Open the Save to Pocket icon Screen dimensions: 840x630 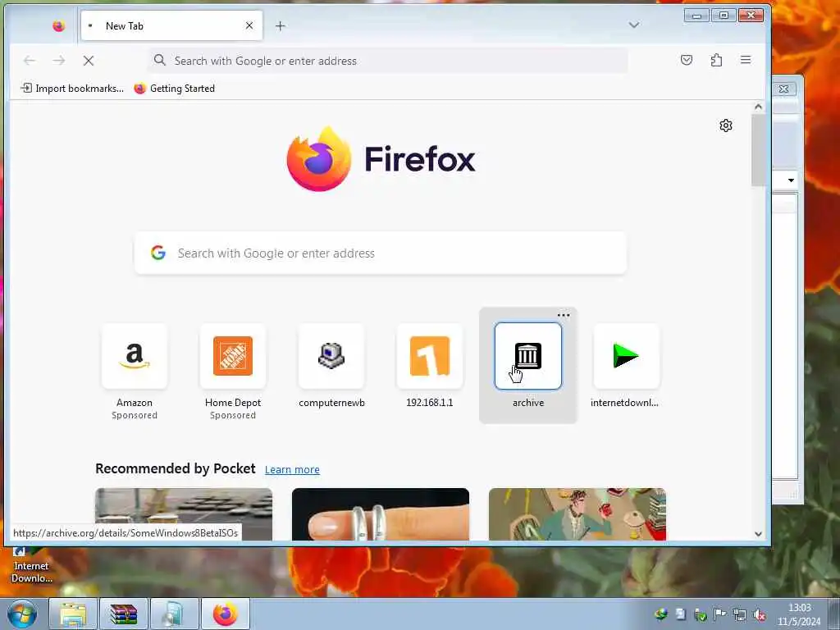687,60
